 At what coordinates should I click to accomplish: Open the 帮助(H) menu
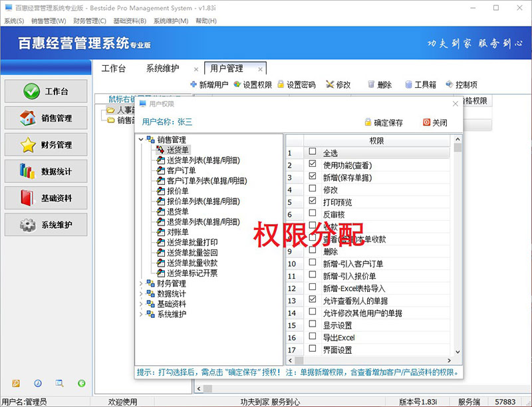(206, 21)
